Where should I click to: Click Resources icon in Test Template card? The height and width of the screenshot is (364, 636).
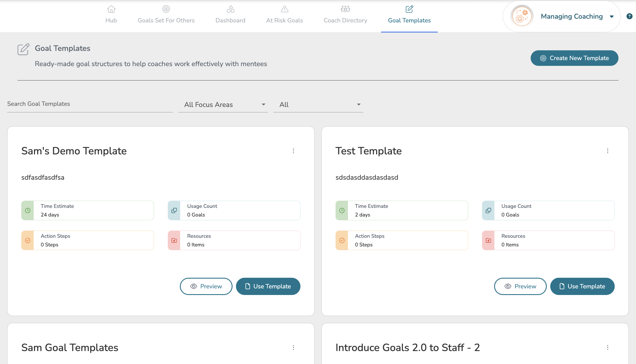[x=488, y=240]
